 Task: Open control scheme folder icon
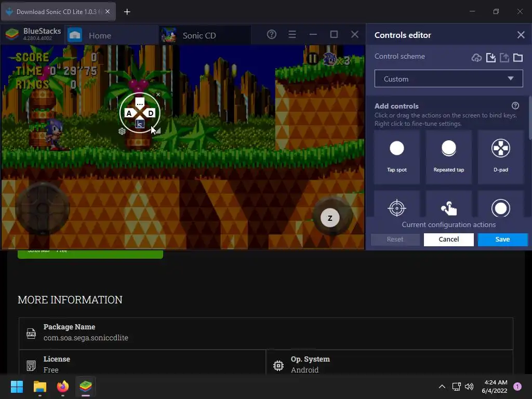coord(518,58)
